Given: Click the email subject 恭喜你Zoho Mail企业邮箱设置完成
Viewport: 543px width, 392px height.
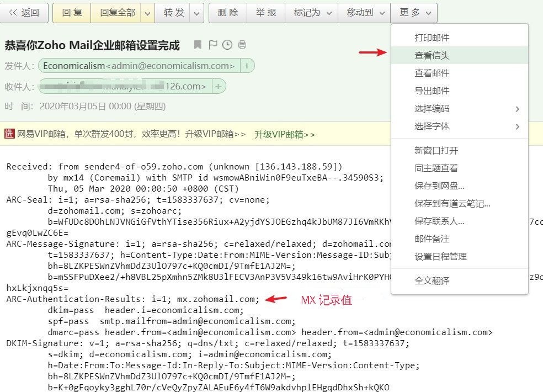Looking at the screenshot, I should [x=92, y=45].
